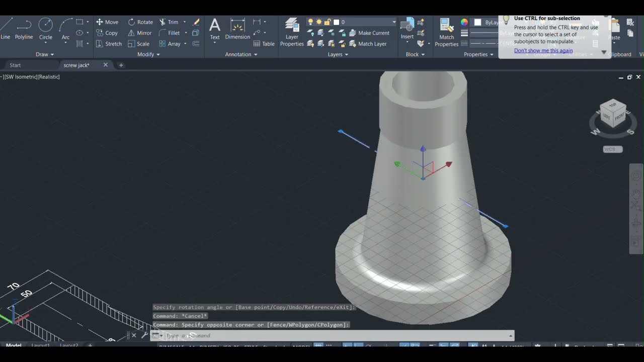Viewport: 644px width, 362px height.
Task: Activate the Copy tool
Action: 107,33
